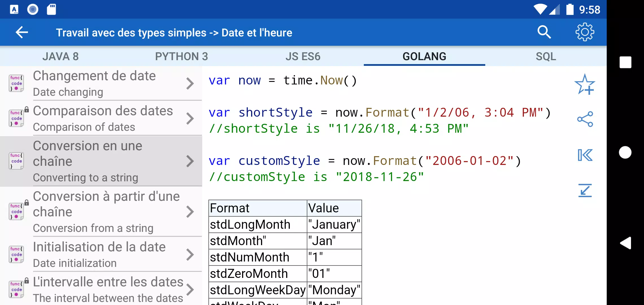This screenshot has width=644, height=305.
Task: Switch to the JAVA 8 tab
Action: [60, 56]
